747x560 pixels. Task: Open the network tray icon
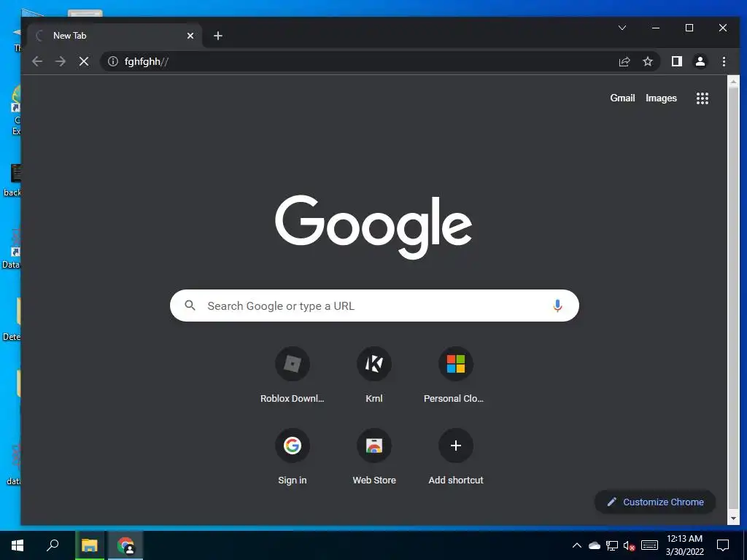coord(612,545)
